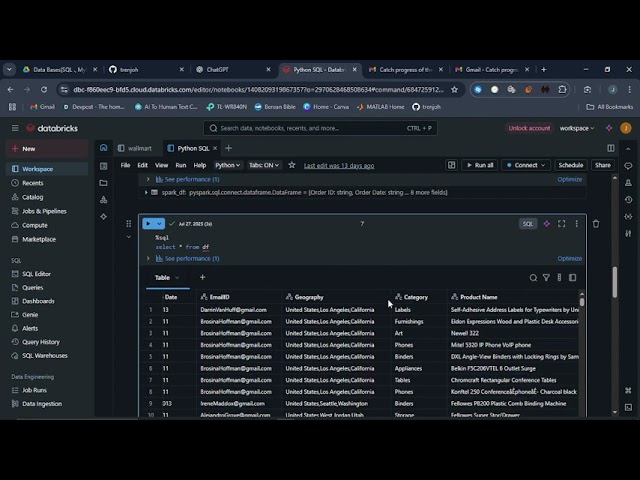Open the Run menu
The width and height of the screenshot is (640, 480).
(x=180, y=165)
